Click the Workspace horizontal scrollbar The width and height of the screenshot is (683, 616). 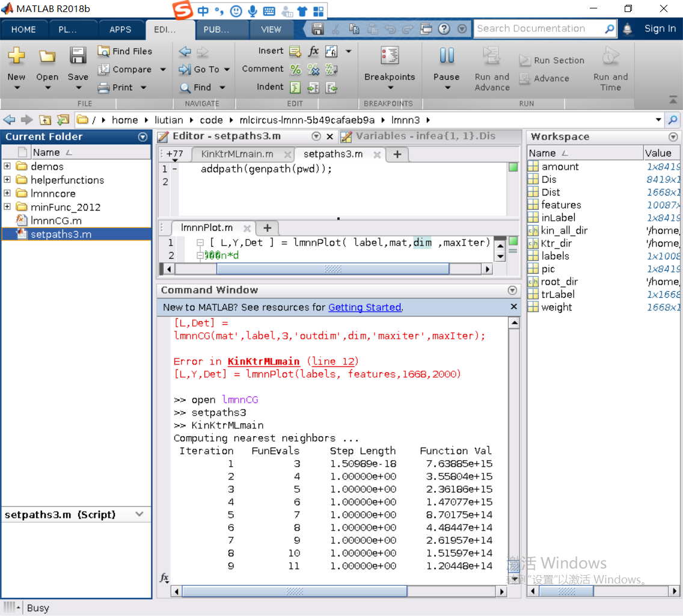pyautogui.click(x=566, y=591)
